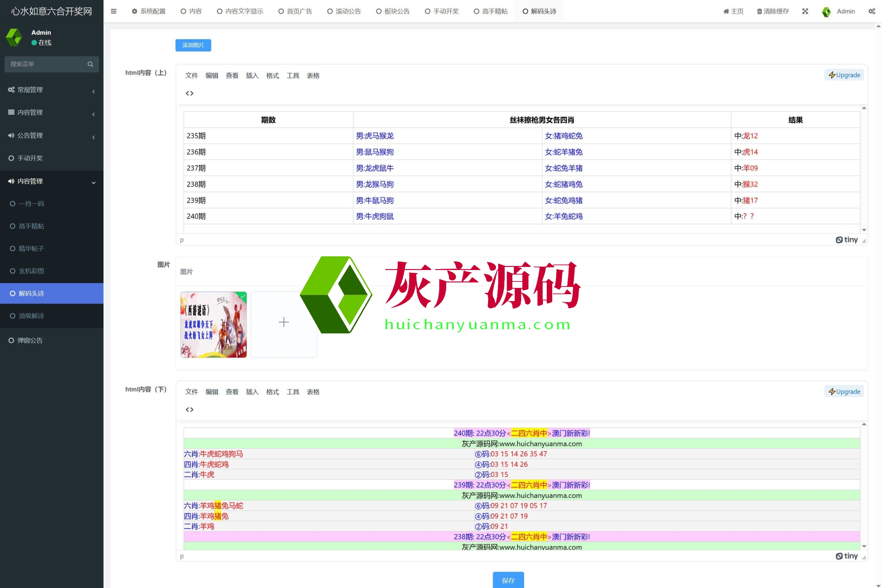Click the upper editor's scrollbar down arrow

coord(864,230)
